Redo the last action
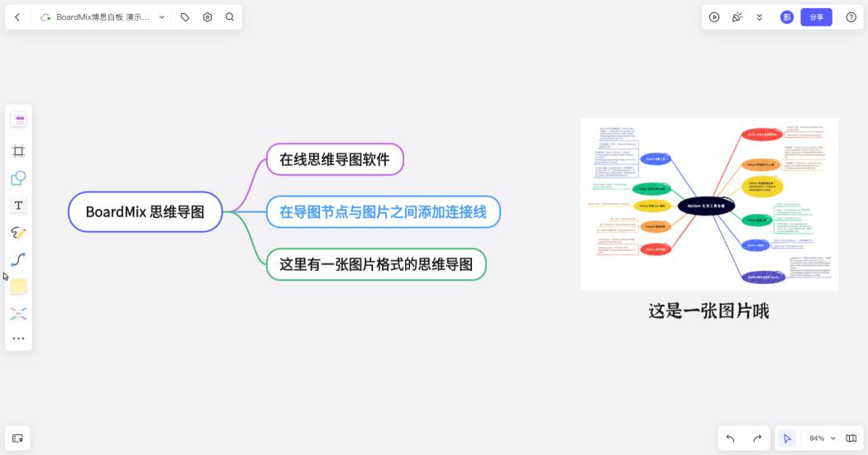This screenshot has height=455, width=868. 757,438
